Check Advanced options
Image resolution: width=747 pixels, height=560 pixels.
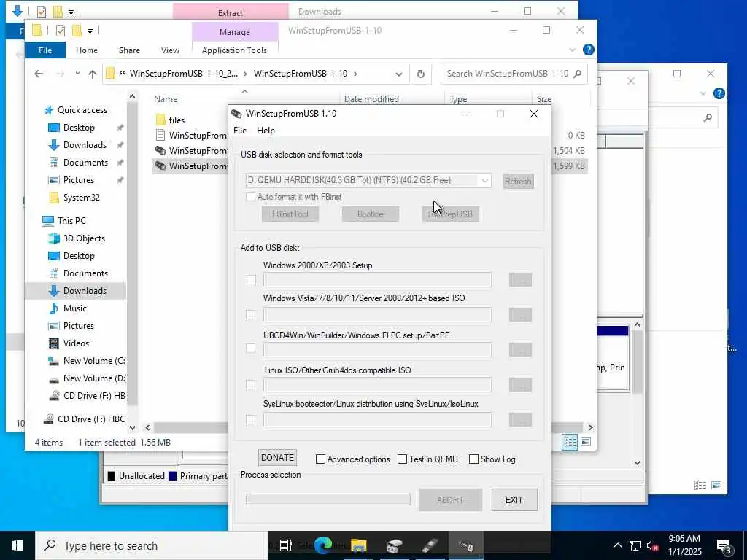[321, 459]
